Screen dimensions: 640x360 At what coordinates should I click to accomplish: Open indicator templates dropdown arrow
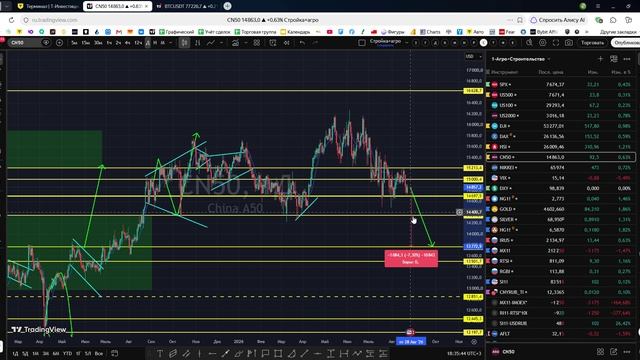pos(245,43)
